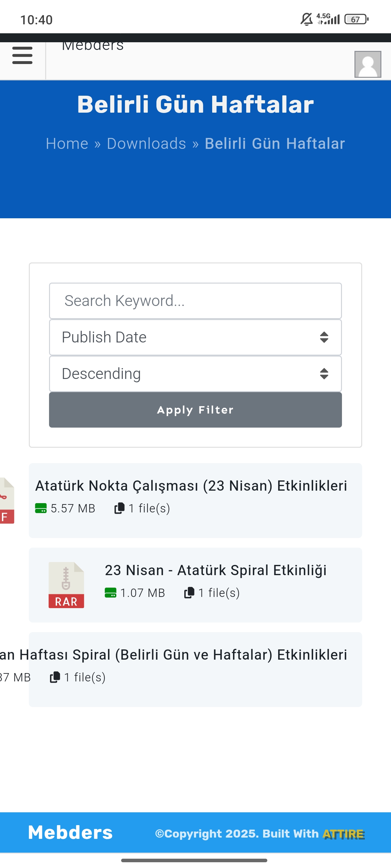This screenshot has width=391, height=868.
Task: Open the hamburger navigation menu
Action: click(22, 56)
